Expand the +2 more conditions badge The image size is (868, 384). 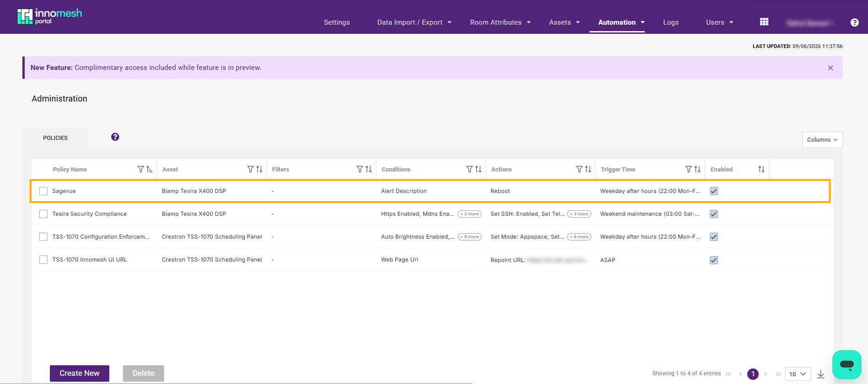[470, 214]
